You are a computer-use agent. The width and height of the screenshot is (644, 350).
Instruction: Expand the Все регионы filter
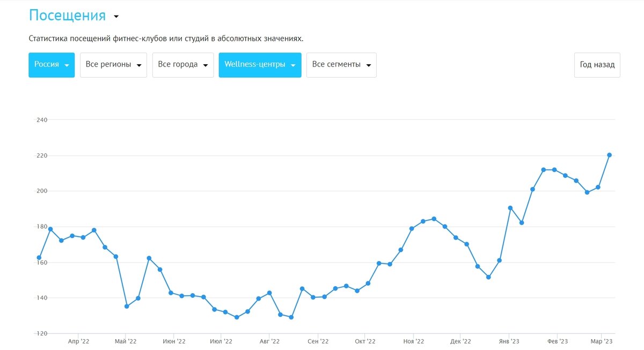coord(113,65)
